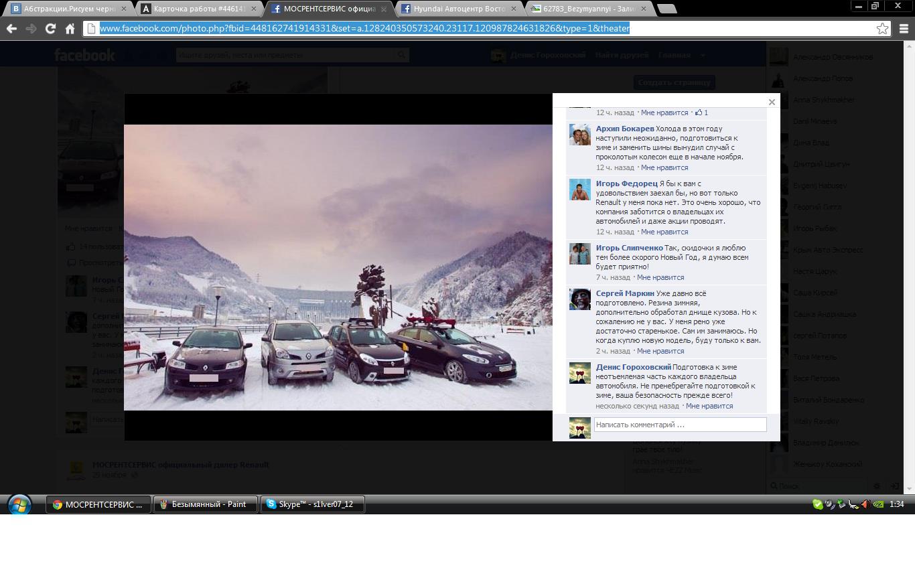Like Архип Бокарев's comment

tap(664, 167)
